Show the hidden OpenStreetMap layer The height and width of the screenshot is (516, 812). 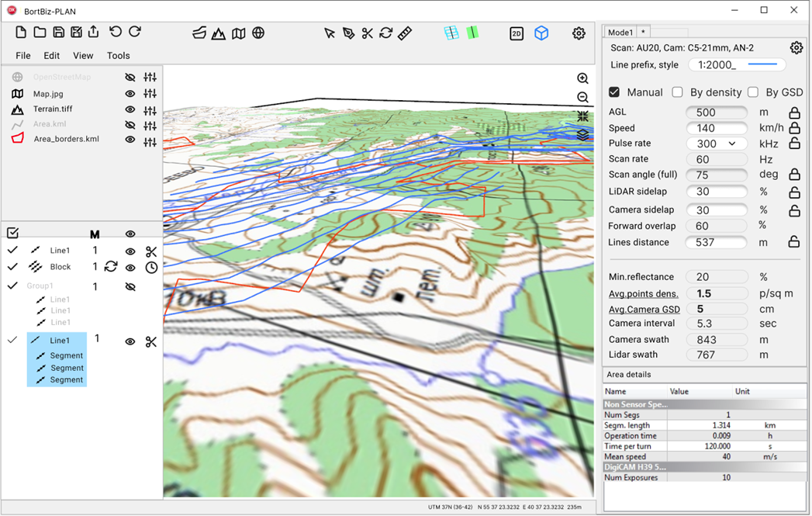click(x=130, y=78)
